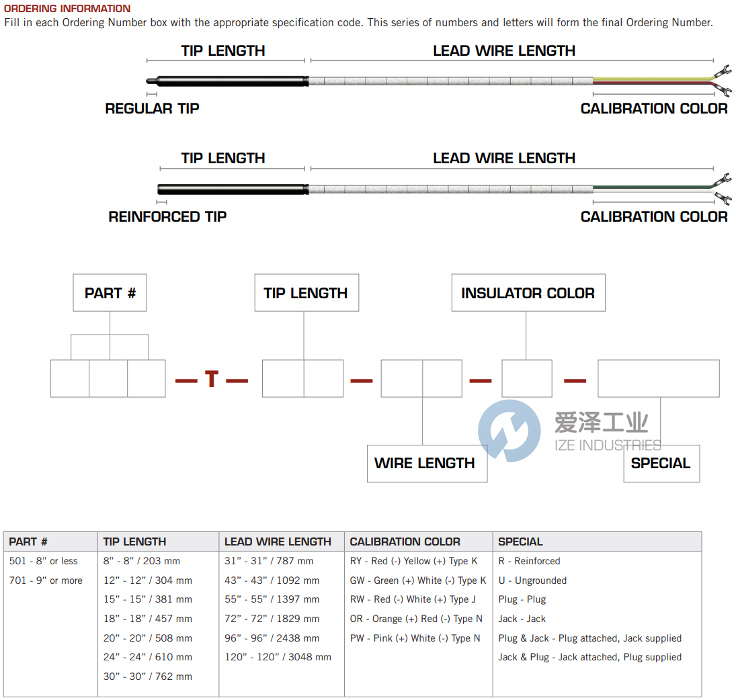The image size is (736, 700).
Task: Click the IZE Industries circular watermark logo
Action: [509, 431]
